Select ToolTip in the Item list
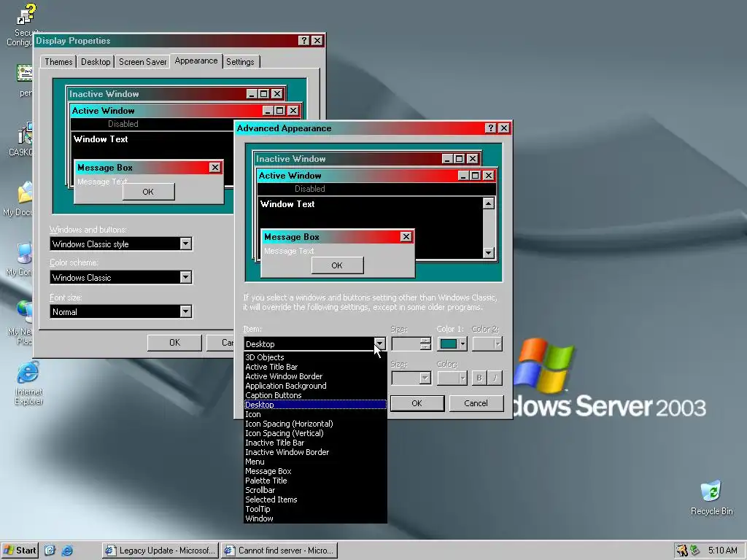 click(x=315, y=509)
